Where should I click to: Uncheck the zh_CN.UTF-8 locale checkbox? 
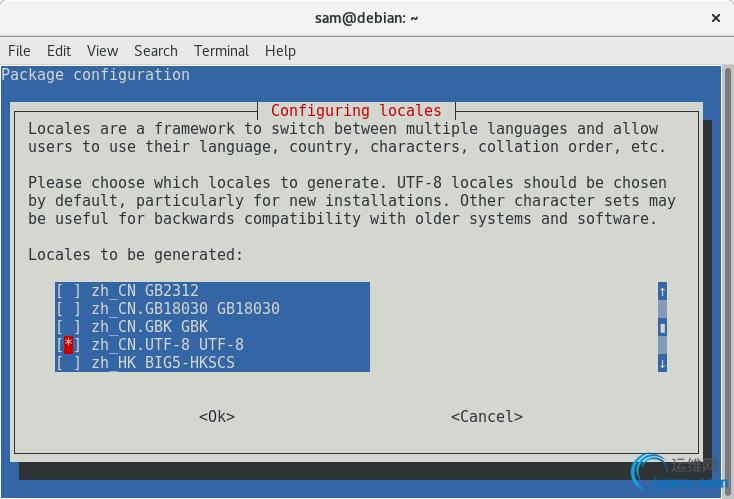tap(68, 345)
